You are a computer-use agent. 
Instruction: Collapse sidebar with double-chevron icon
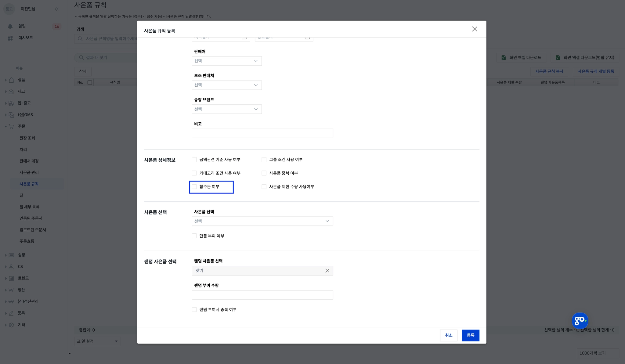(x=57, y=9)
